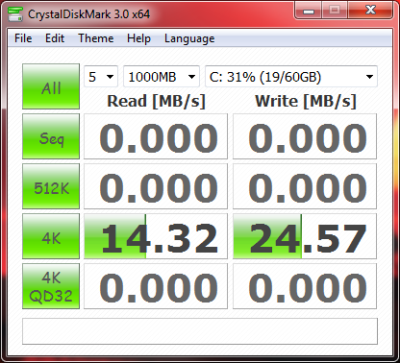Run all benchmarks with All button
This screenshot has height=363, width=400.
pyautogui.click(x=51, y=86)
